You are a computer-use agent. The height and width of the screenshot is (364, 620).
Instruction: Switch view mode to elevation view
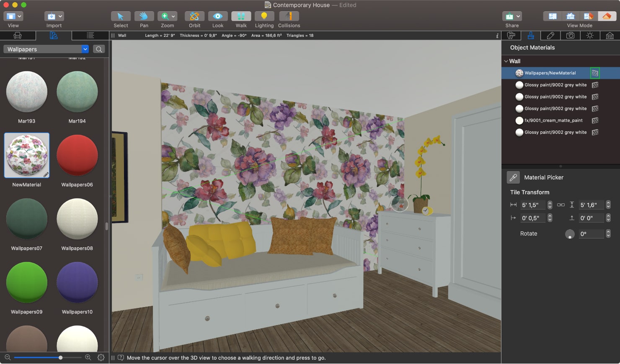click(571, 16)
